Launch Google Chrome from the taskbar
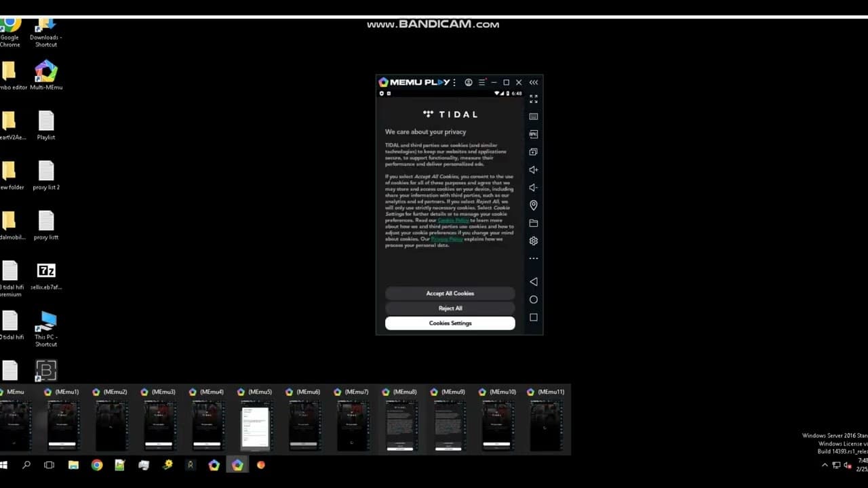The image size is (868, 488). click(97, 465)
